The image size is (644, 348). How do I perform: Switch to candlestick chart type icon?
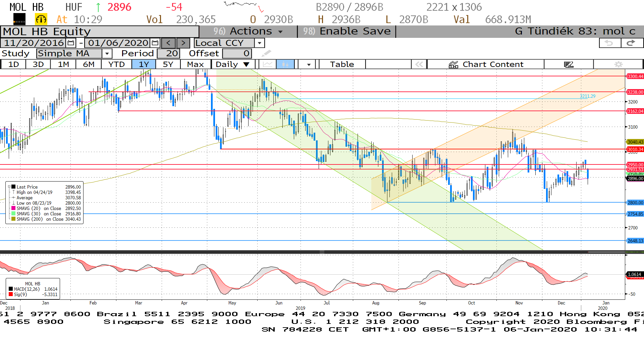285,64
